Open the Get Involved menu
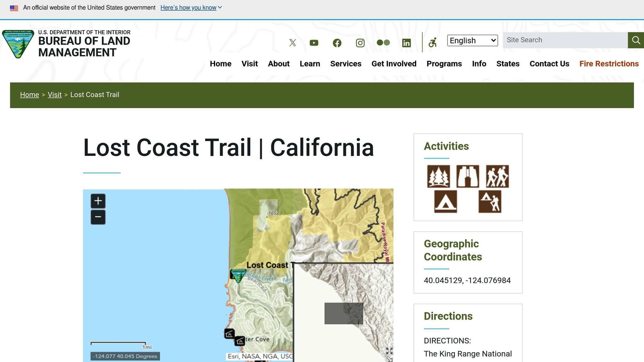The height and width of the screenshot is (362, 644). [x=394, y=64]
